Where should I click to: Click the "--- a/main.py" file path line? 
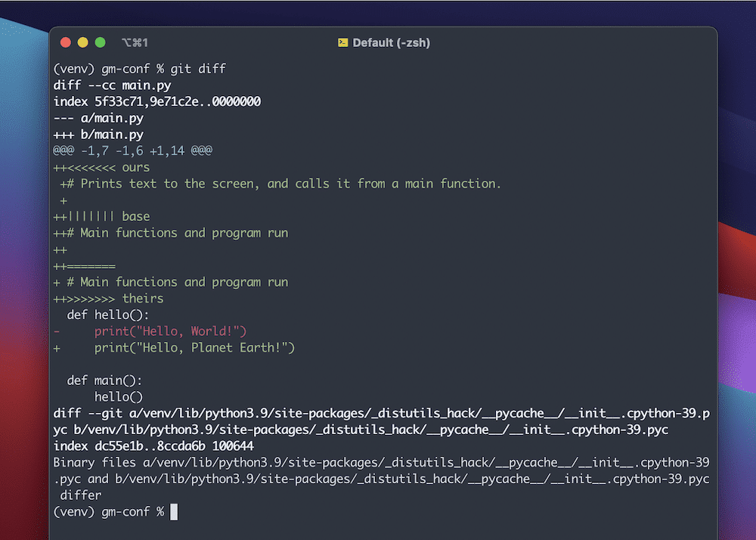click(x=98, y=117)
